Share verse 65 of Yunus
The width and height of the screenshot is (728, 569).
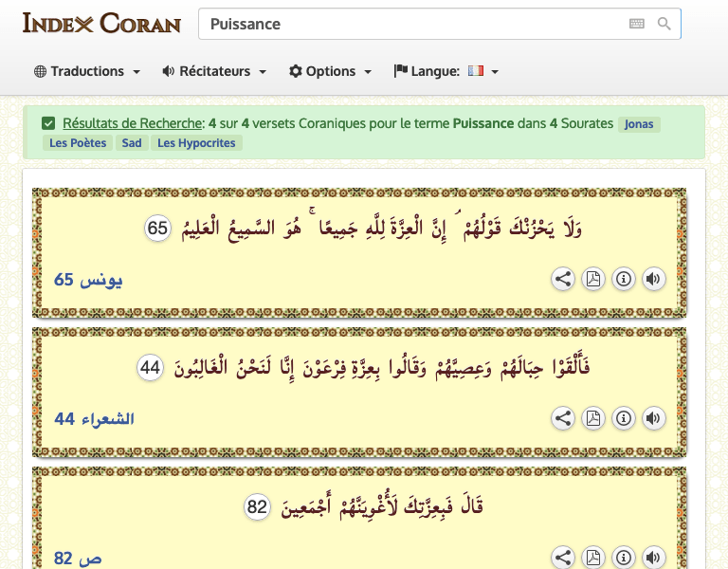click(563, 279)
